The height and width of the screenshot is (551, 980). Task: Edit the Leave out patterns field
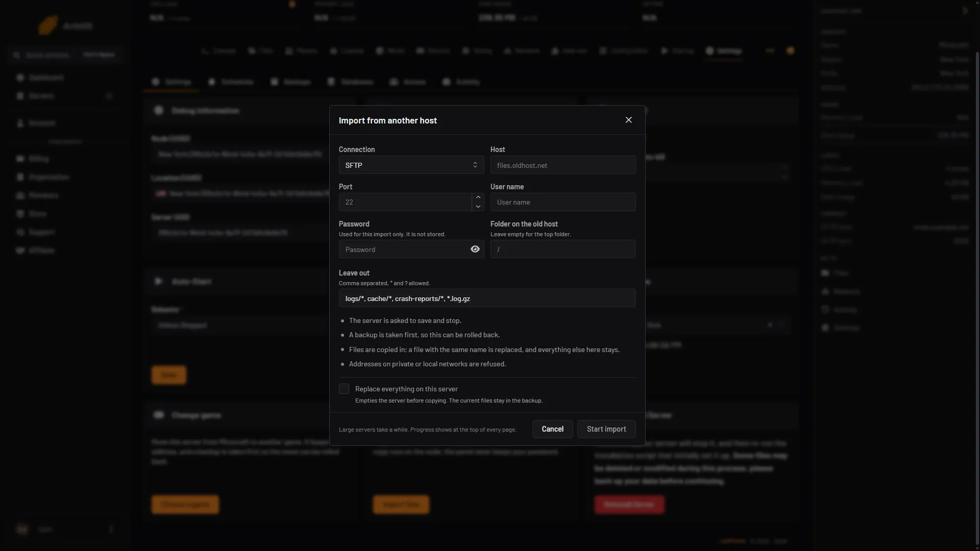487,298
